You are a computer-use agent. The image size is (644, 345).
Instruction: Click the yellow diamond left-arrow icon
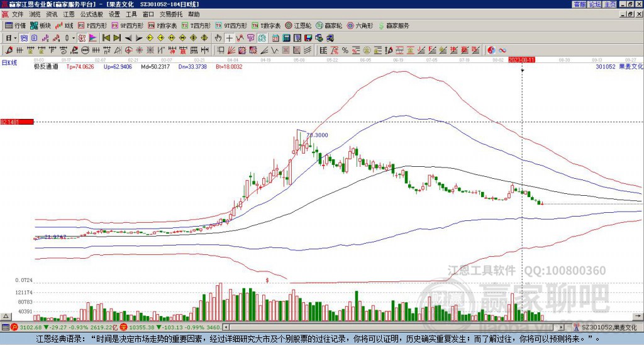[150, 38]
